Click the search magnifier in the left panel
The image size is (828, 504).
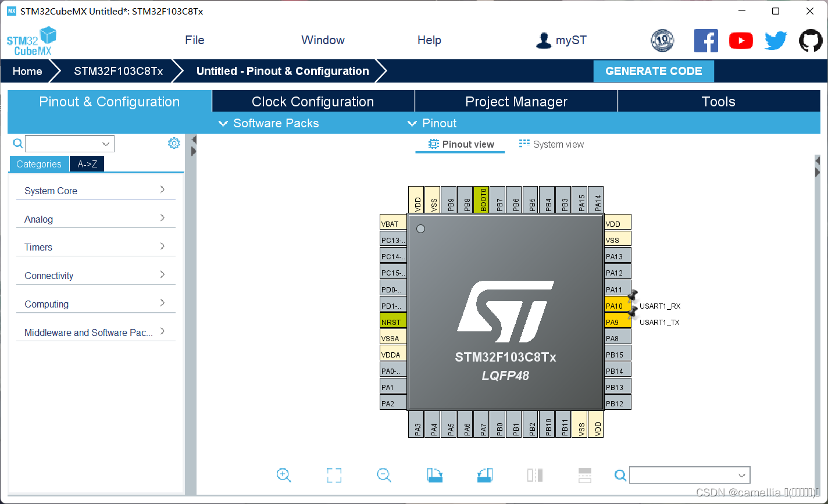(17, 143)
